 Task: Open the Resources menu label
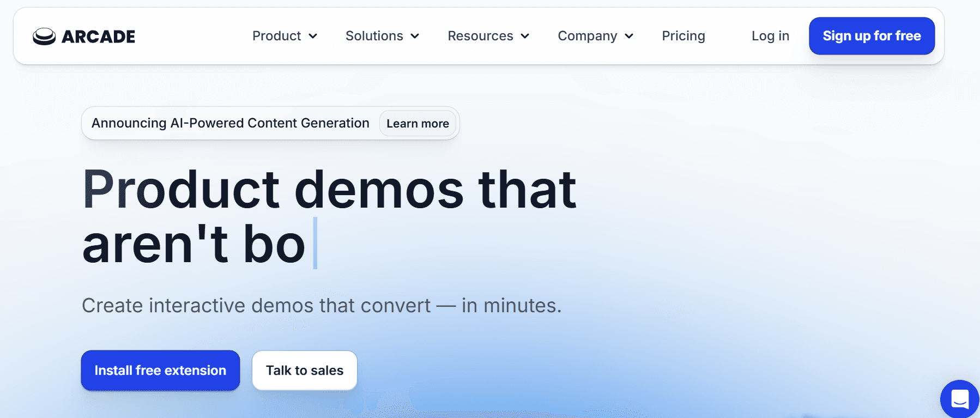[x=480, y=36]
